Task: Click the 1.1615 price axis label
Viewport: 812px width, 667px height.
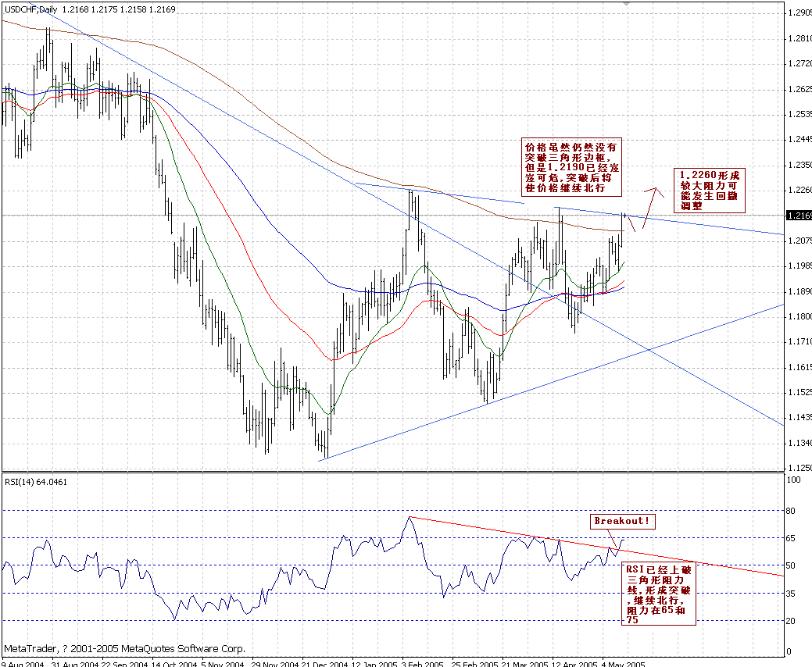Action: (x=799, y=367)
